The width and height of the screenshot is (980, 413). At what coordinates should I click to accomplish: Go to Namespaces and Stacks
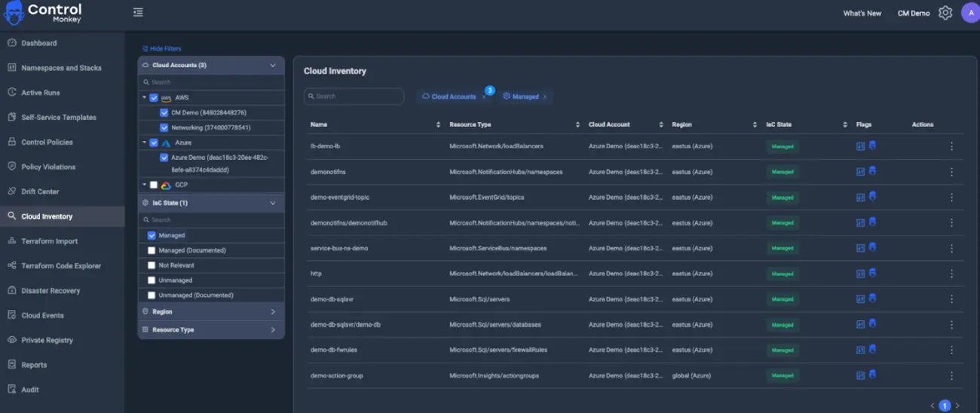point(62,68)
